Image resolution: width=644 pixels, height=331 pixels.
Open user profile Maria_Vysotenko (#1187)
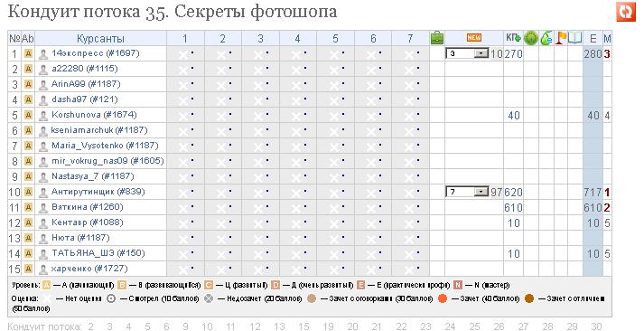tap(105, 146)
